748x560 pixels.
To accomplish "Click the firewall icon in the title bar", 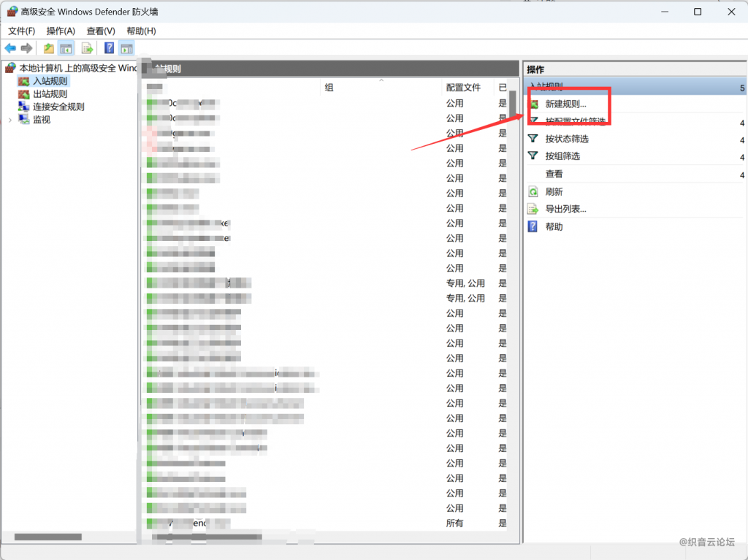I will point(12,12).
